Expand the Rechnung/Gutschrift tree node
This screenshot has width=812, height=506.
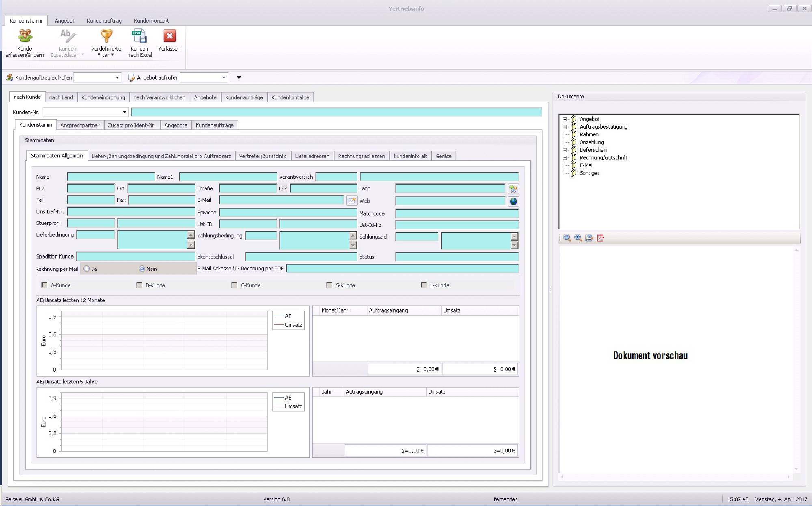pos(565,158)
